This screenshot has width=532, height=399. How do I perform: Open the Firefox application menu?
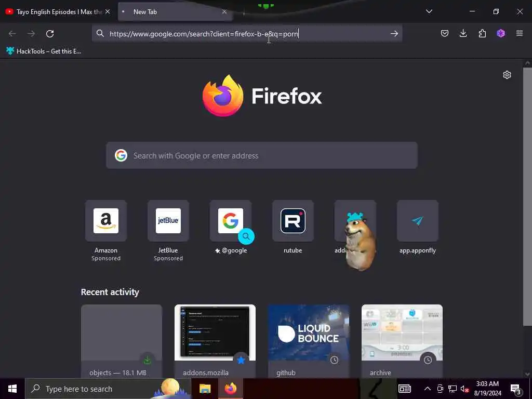[x=520, y=33]
